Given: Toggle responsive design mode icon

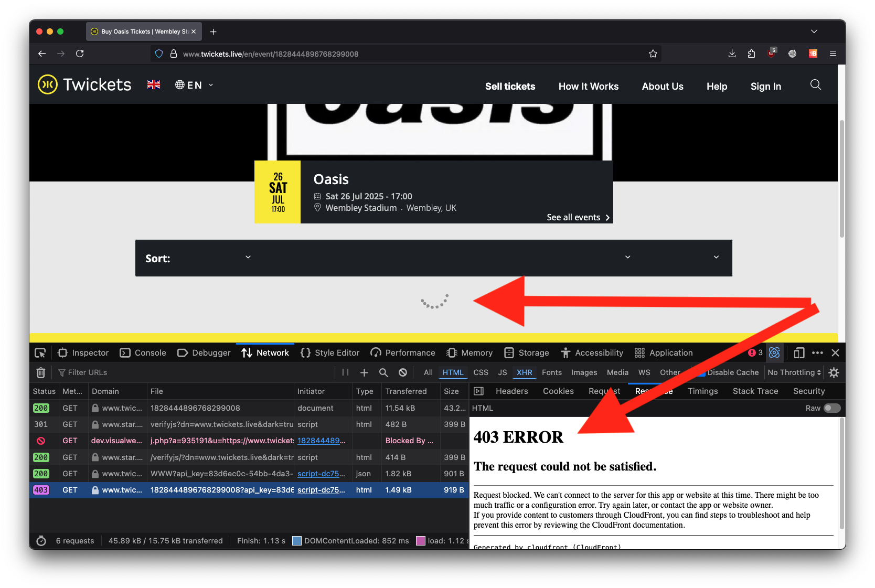Looking at the screenshot, I should (x=799, y=353).
